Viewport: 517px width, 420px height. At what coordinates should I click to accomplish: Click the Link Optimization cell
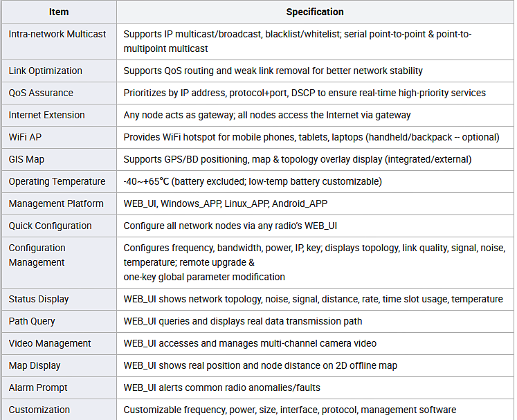pyautogui.click(x=59, y=71)
